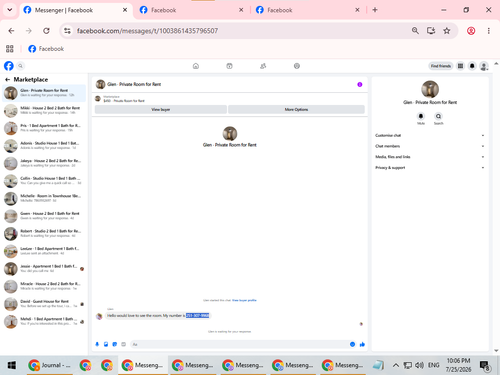The image size is (500, 375).
Task: Open the Mehdi - 1 Bed Apartment conversation
Action: pos(44,321)
